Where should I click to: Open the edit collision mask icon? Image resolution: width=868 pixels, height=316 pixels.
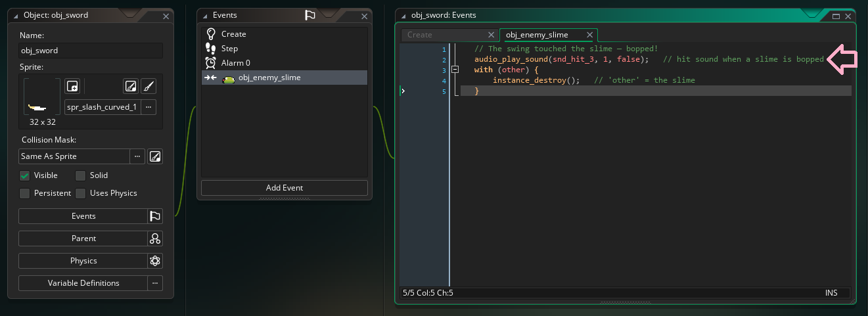click(155, 156)
